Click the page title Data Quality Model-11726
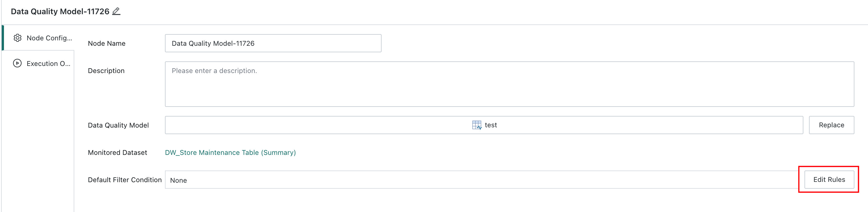868x212 pixels. click(x=60, y=11)
